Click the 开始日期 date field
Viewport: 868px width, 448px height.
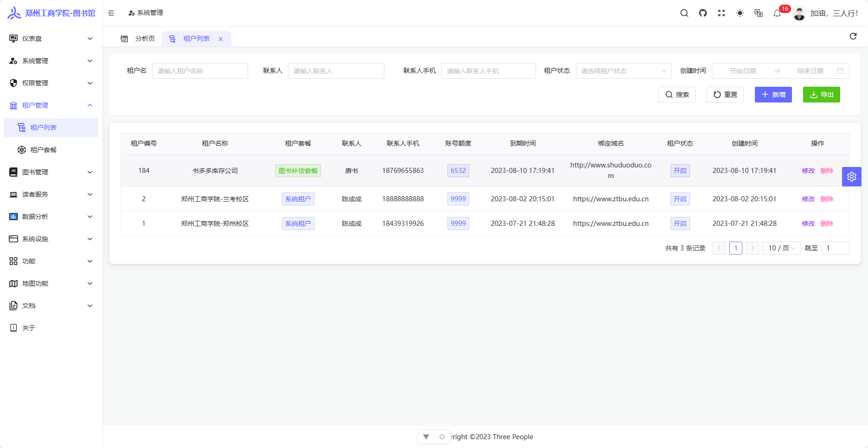743,71
